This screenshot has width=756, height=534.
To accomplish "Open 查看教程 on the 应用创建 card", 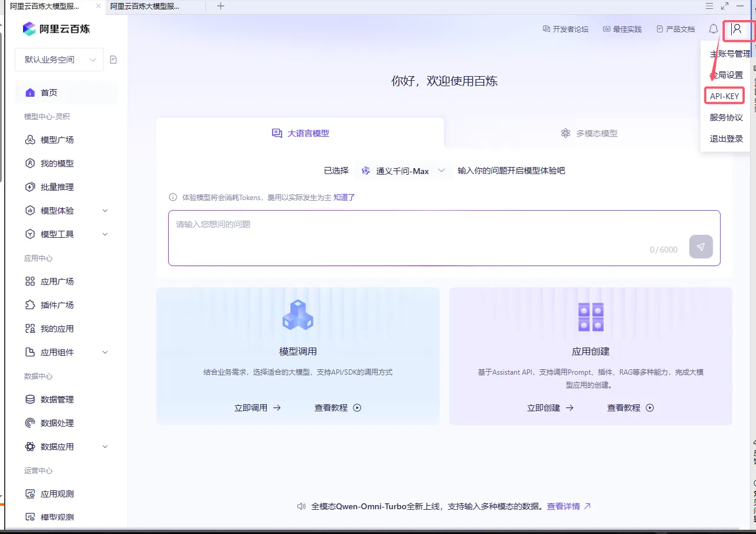I will pyautogui.click(x=630, y=408).
